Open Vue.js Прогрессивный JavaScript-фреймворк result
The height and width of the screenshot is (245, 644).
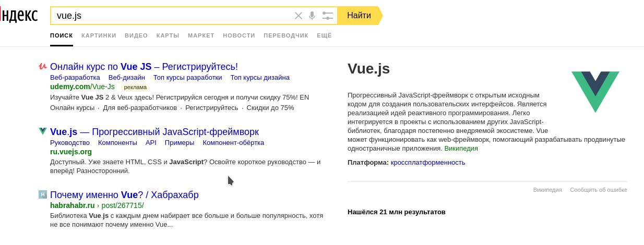tap(154, 132)
